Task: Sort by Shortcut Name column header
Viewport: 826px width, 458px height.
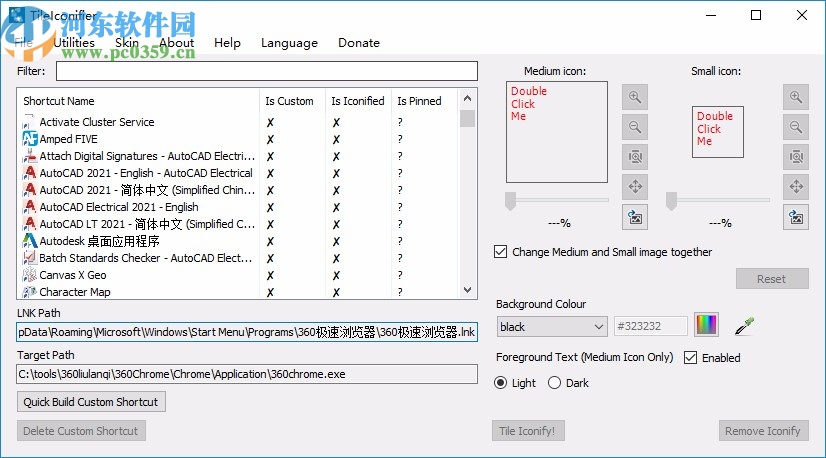Action: tap(139, 101)
